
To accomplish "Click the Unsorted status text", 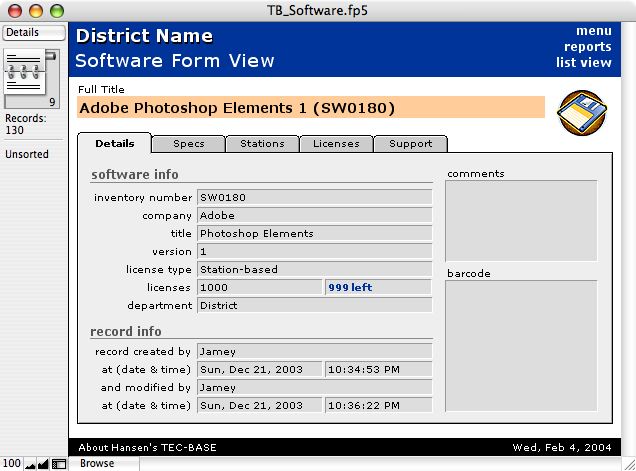I will (x=27, y=154).
